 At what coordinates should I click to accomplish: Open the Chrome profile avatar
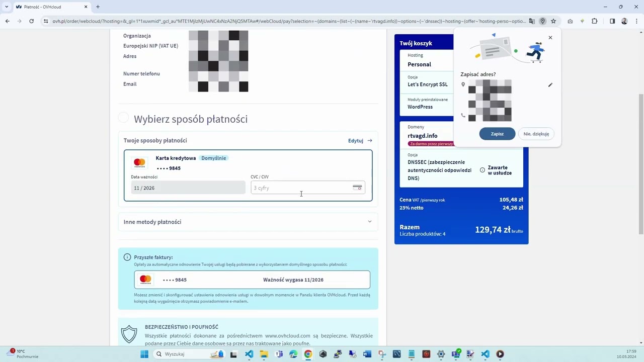[x=624, y=21]
